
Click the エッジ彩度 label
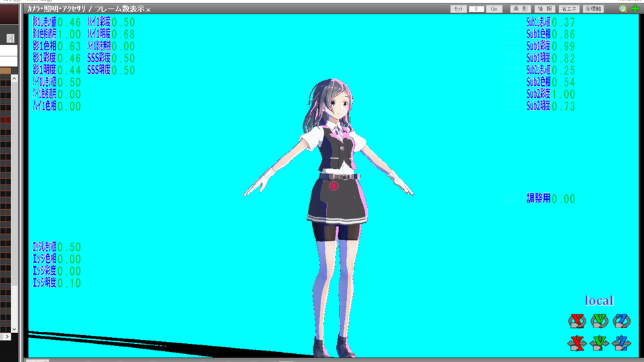(x=44, y=271)
